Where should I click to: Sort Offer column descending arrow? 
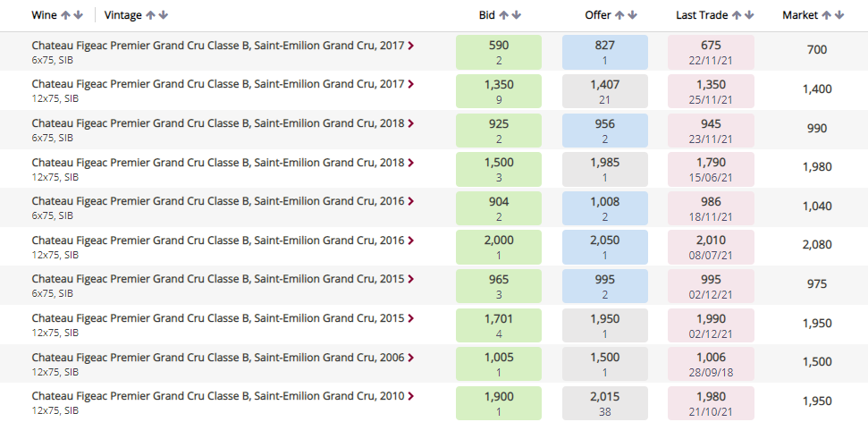pos(632,15)
